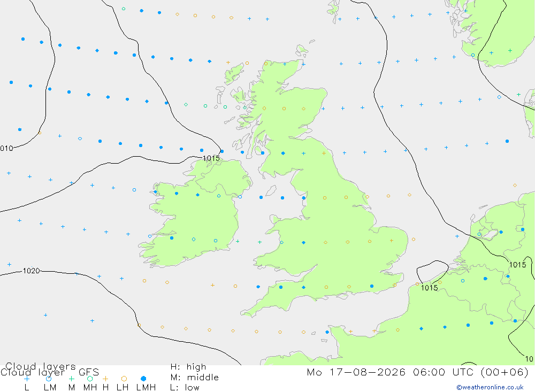This screenshot has height=392, width=535.
Task: Click the 'GFS' model label
Action: tap(89, 372)
